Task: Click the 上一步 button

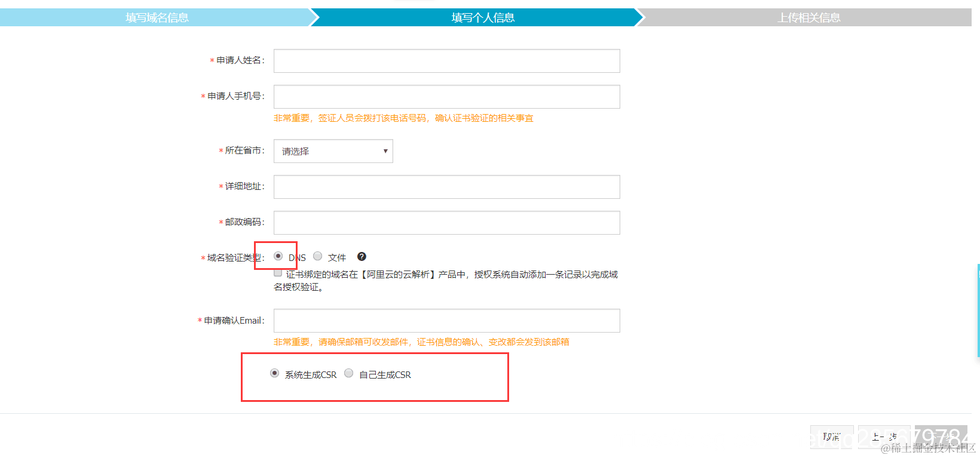Action: point(884,437)
